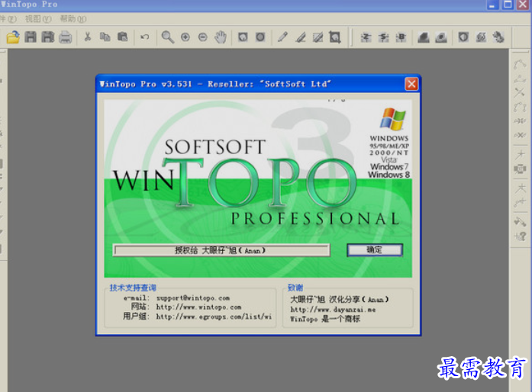Click the barrel-shaped icon in right sidebar

(x=520, y=169)
